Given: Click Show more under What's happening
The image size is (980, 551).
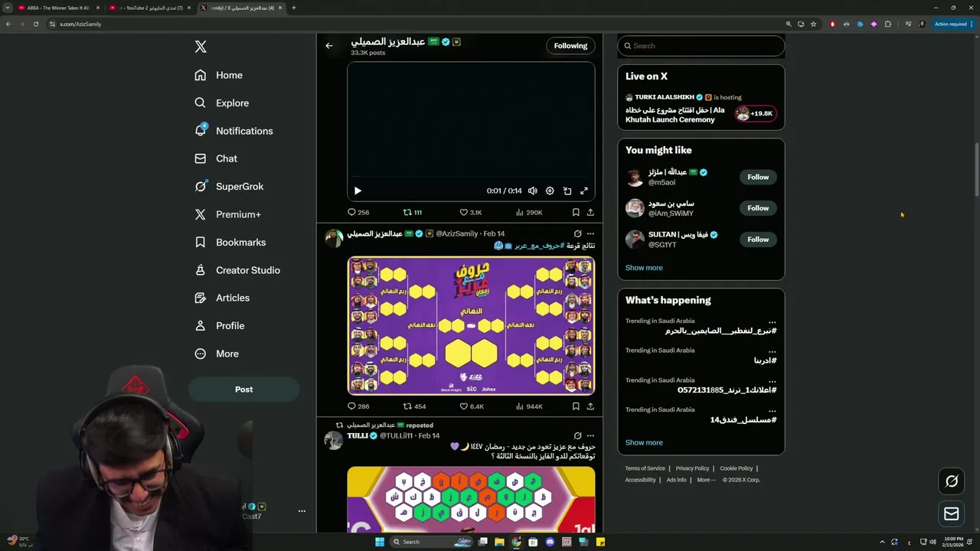Looking at the screenshot, I should coord(644,442).
